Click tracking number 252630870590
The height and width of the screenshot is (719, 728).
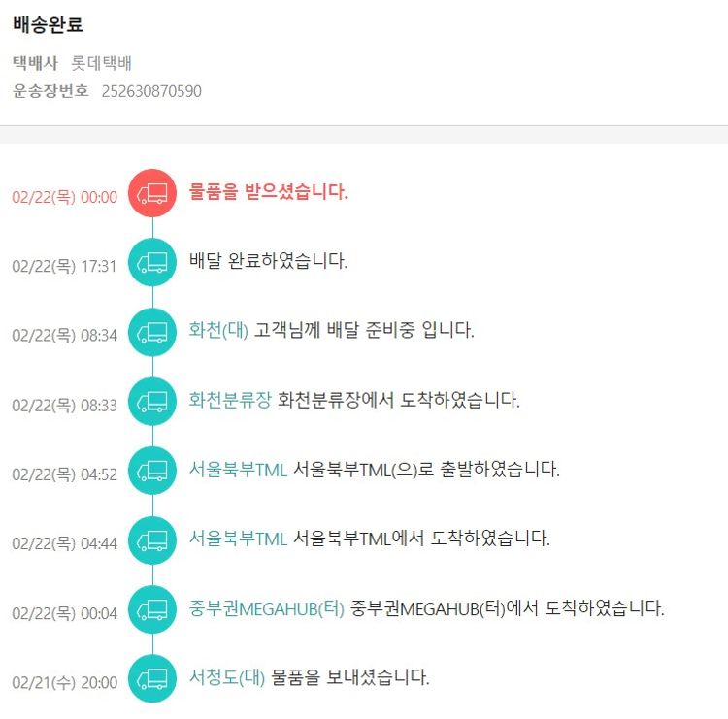click(151, 91)
